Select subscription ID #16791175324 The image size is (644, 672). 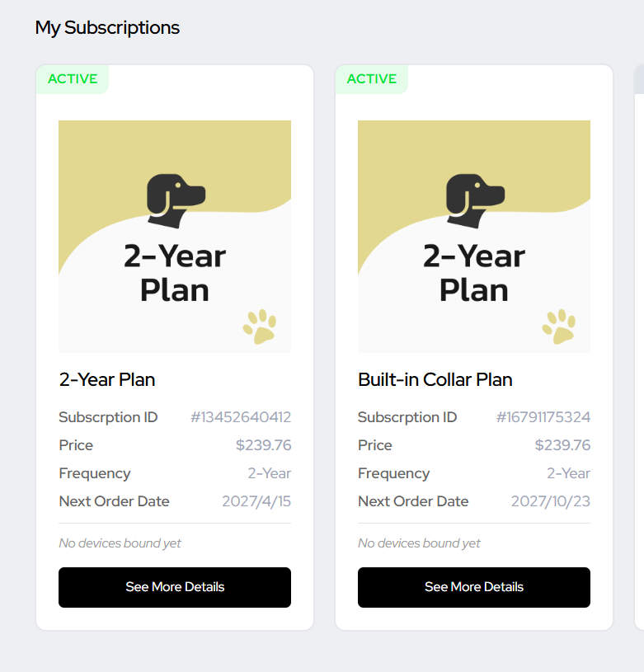tap(543, 417)
